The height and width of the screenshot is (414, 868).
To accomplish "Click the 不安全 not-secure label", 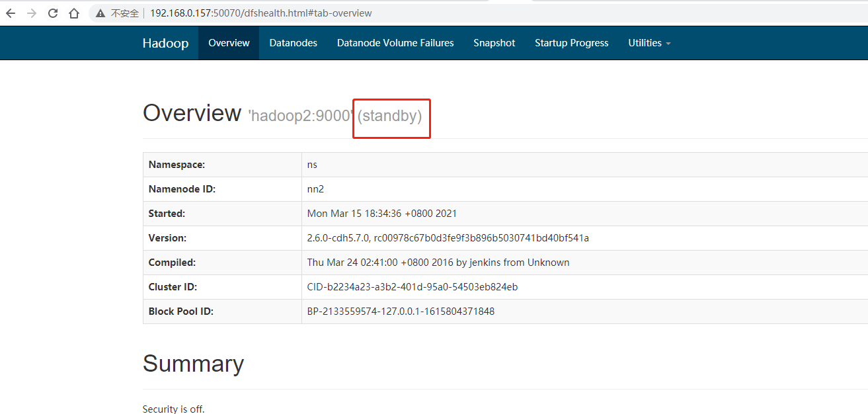I will [125, 13].
